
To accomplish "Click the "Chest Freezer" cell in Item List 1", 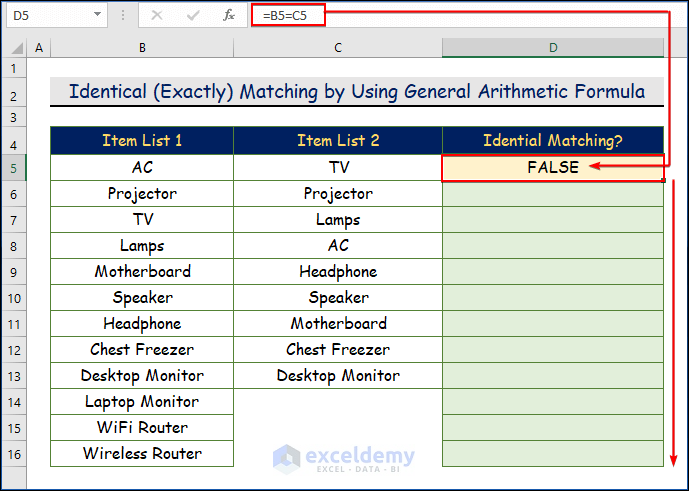I will (142, 350).
